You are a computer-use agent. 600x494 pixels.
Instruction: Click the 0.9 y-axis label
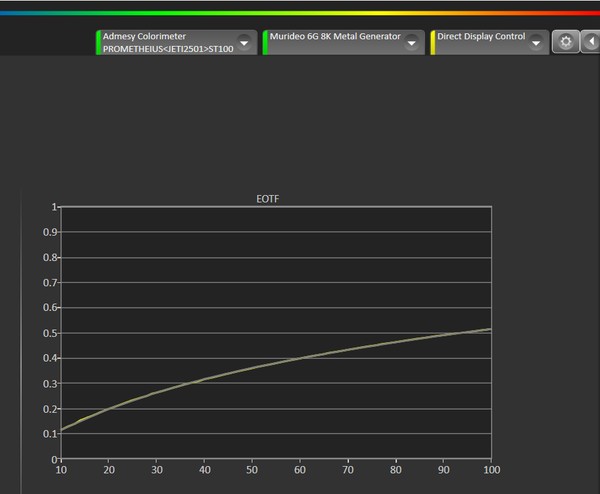click(x=50, y=232)
